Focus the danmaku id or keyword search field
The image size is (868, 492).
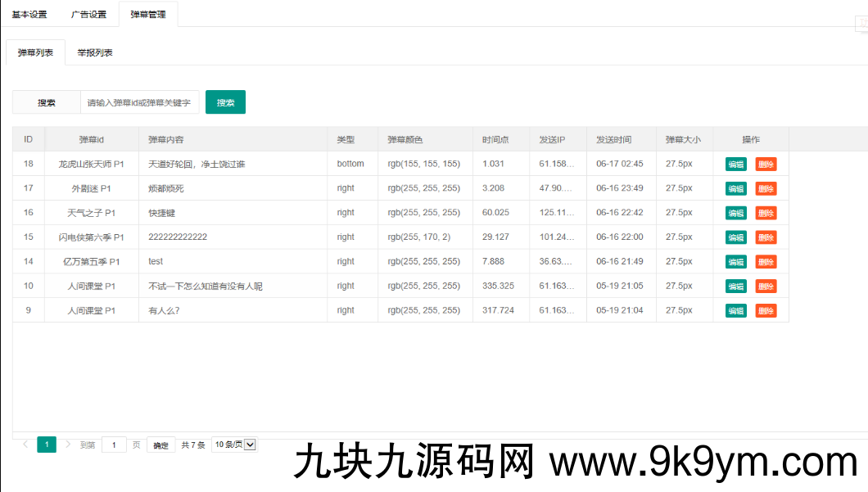click(139, 102)
